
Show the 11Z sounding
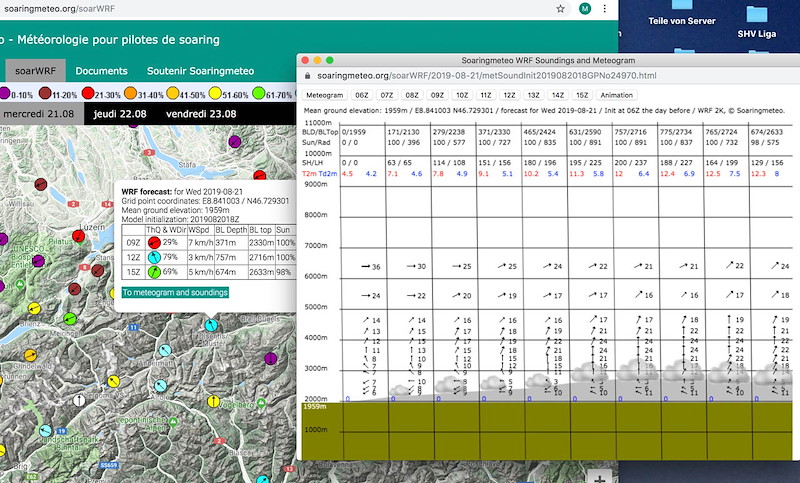[486, 95]
